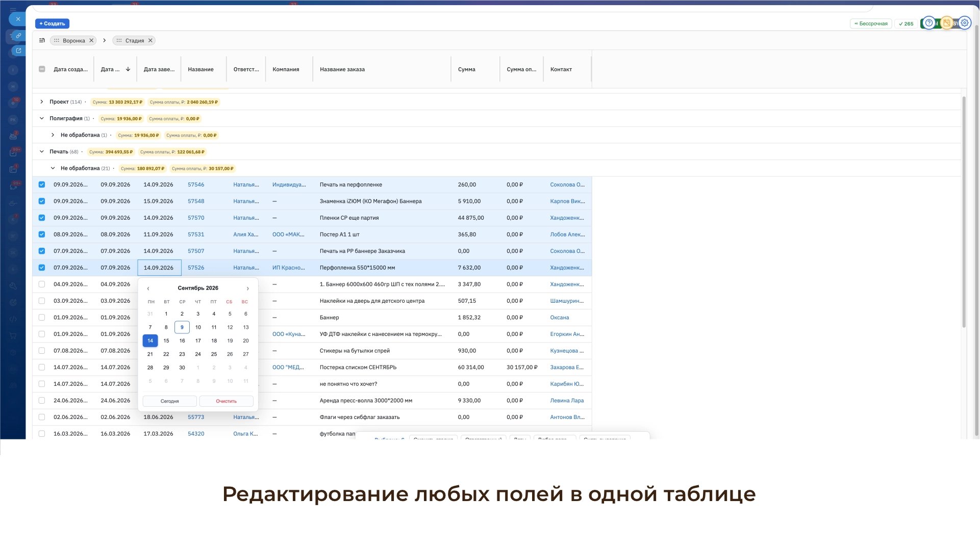The image size is (980, 551).
Task: Remove the Стадия grouping chip
Action: (150, 41)
